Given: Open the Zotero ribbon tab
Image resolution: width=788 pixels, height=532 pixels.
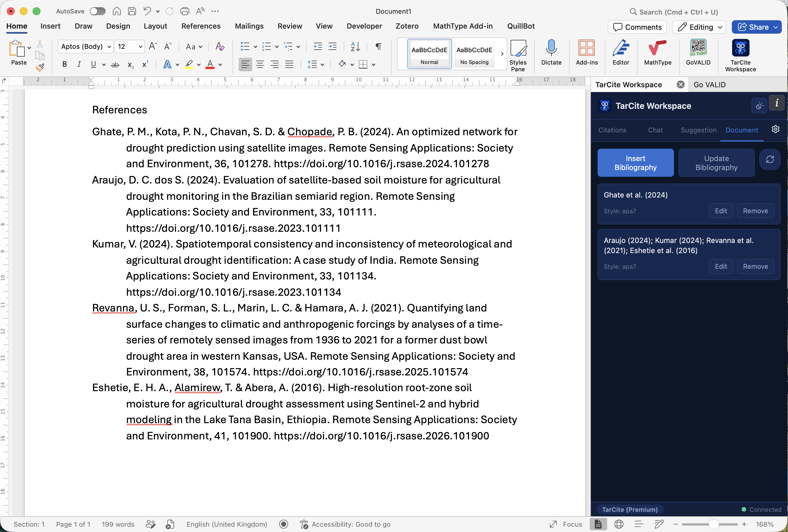Looking at the screenshot, I should tap(407, 26).
